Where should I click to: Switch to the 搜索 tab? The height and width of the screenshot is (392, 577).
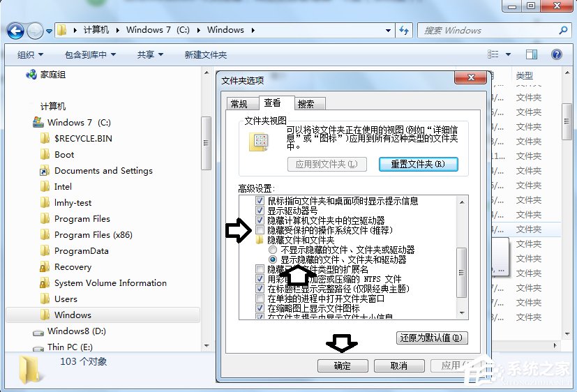pyautogui.click(x=306, y=104)
